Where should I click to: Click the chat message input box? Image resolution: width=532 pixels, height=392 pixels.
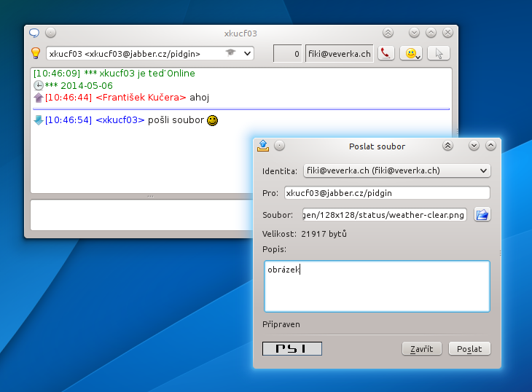point(141,215)
